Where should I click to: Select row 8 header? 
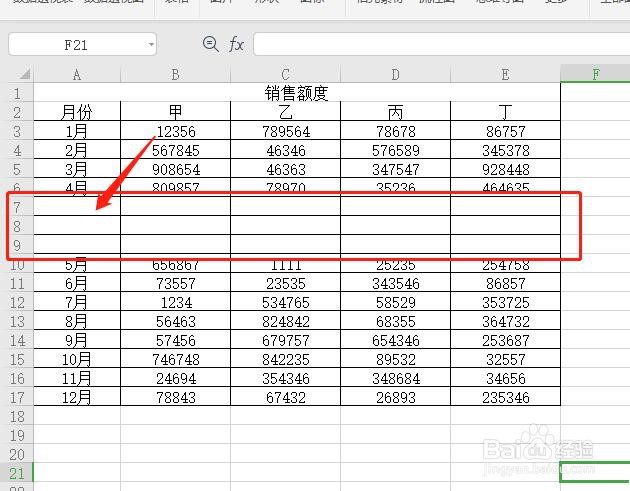pos(17,226)
